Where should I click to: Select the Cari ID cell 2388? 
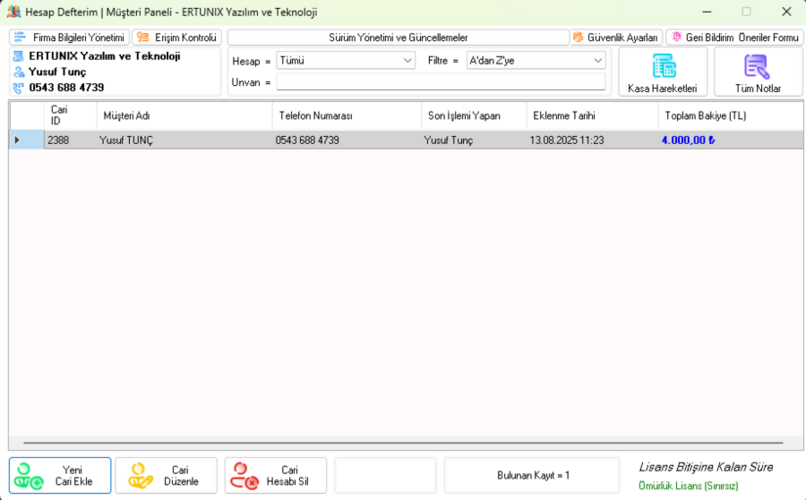point(70,140)
